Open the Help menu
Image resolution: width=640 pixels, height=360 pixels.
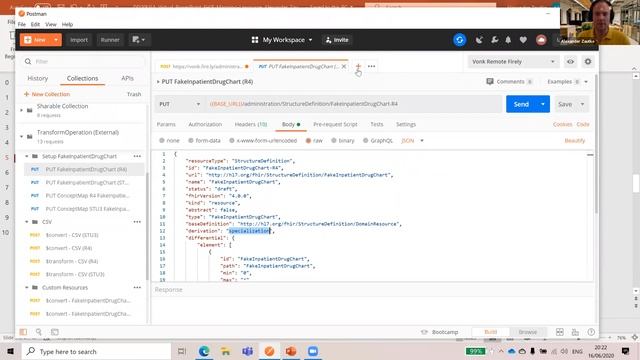tap(67, 24)
